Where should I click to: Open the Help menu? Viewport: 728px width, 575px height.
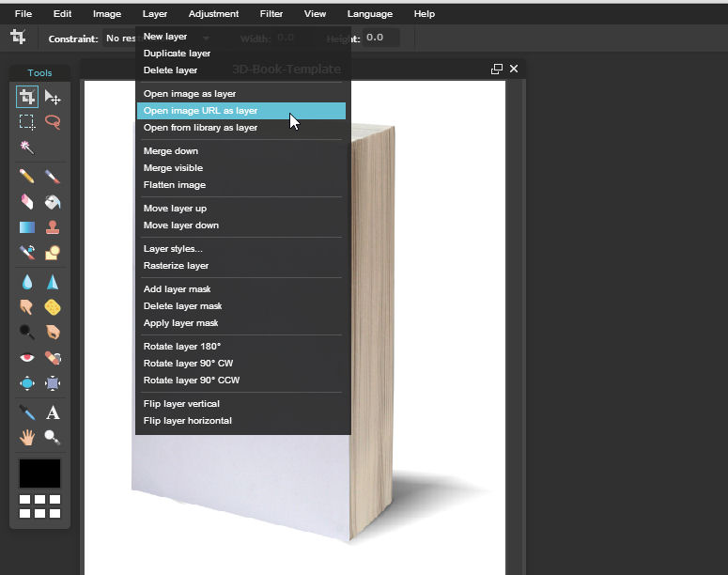pyautogui.click(x=425, y=14)
